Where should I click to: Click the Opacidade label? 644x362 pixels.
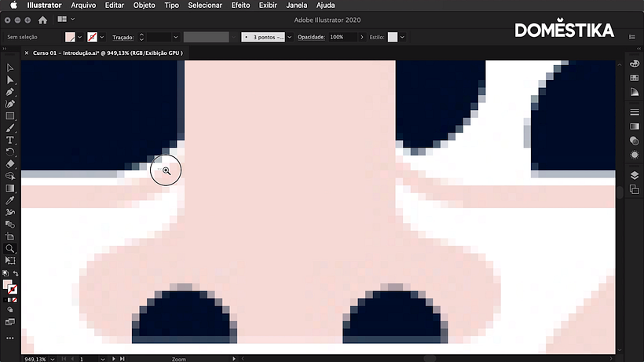(x=311, y=37)
